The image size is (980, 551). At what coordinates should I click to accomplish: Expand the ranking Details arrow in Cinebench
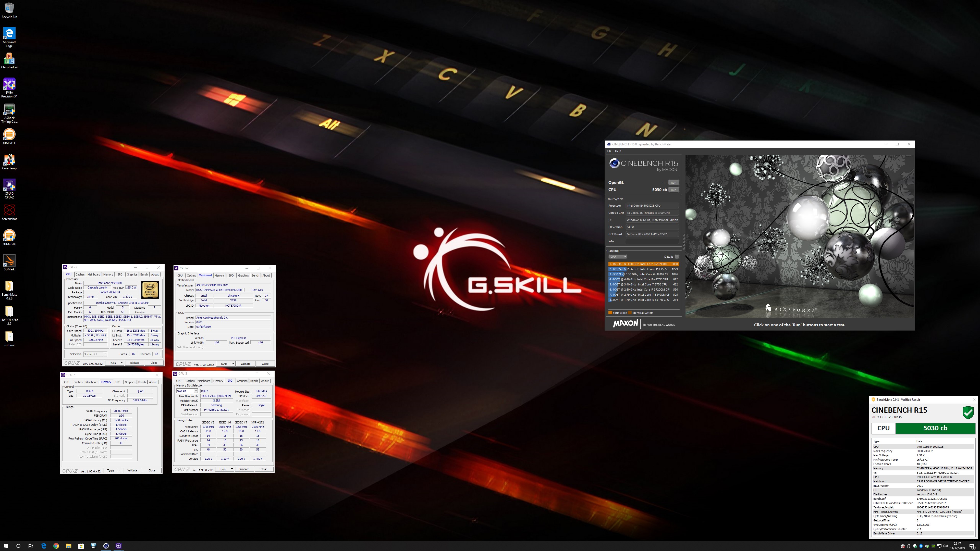pyautogui.click(x=677, y=257)
